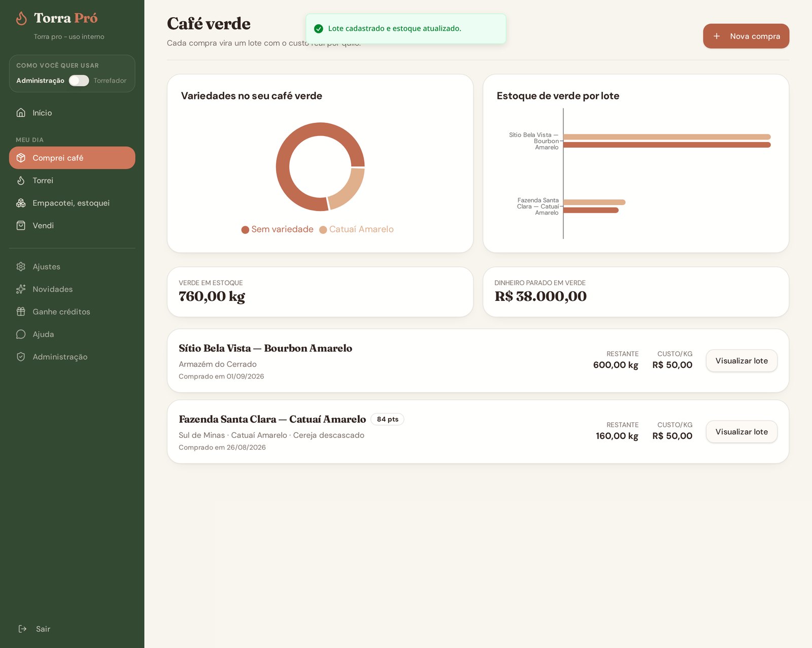Click the sparkles icon beside Novidades

coord(21,289)
